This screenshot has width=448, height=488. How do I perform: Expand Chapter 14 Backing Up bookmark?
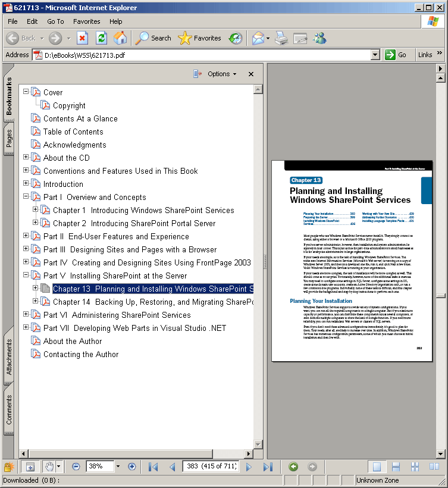(36, 301)
